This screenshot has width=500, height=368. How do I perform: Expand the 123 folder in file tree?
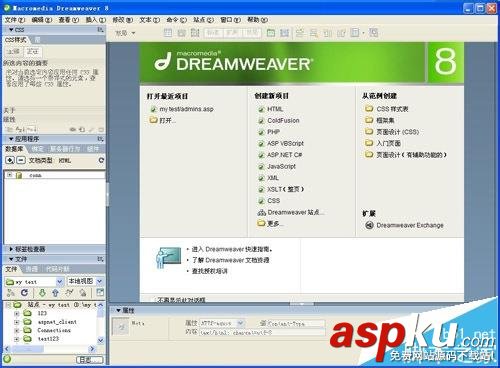(17, 313)
